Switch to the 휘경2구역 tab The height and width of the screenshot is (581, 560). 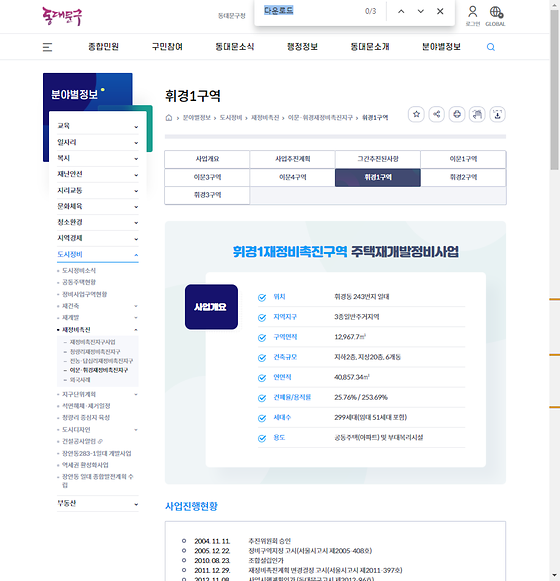pyautogui.click(x=463, y=177)
